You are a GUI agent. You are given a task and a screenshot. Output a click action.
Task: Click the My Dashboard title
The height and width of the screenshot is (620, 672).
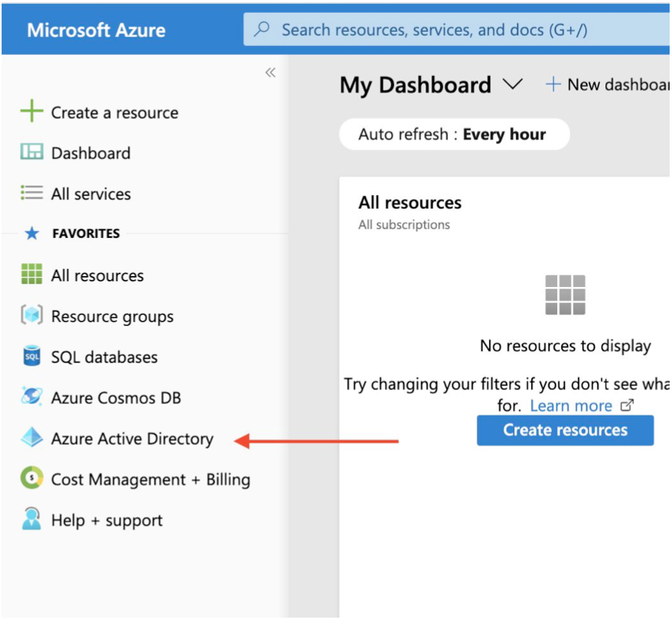(415, 85)
